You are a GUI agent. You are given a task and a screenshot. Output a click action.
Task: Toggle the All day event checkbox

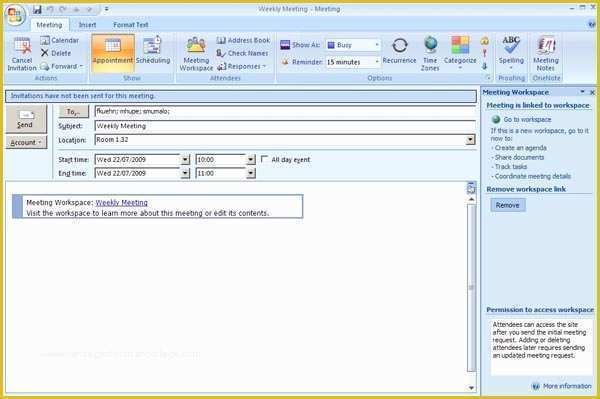[x=264, y=159]
